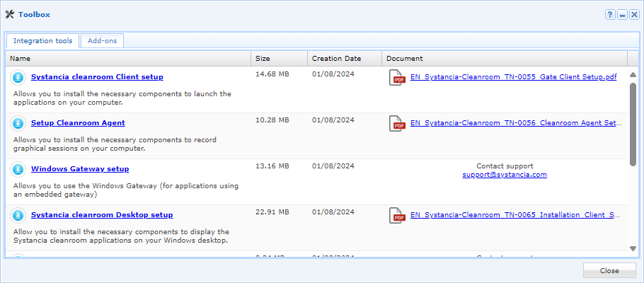Select the Integration tools tab
Image resolution: width=644 pixels, height=283 pixels.
click(x=42, y=41)
